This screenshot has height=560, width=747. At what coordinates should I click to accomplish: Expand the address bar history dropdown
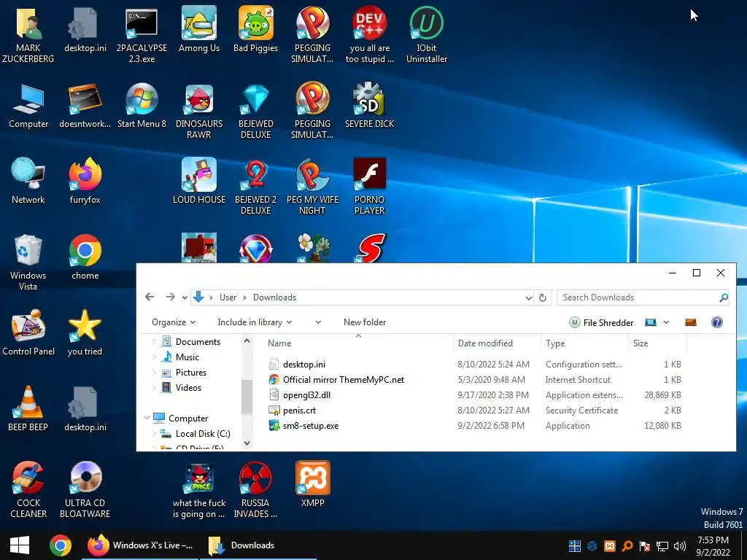pos(528,297)
